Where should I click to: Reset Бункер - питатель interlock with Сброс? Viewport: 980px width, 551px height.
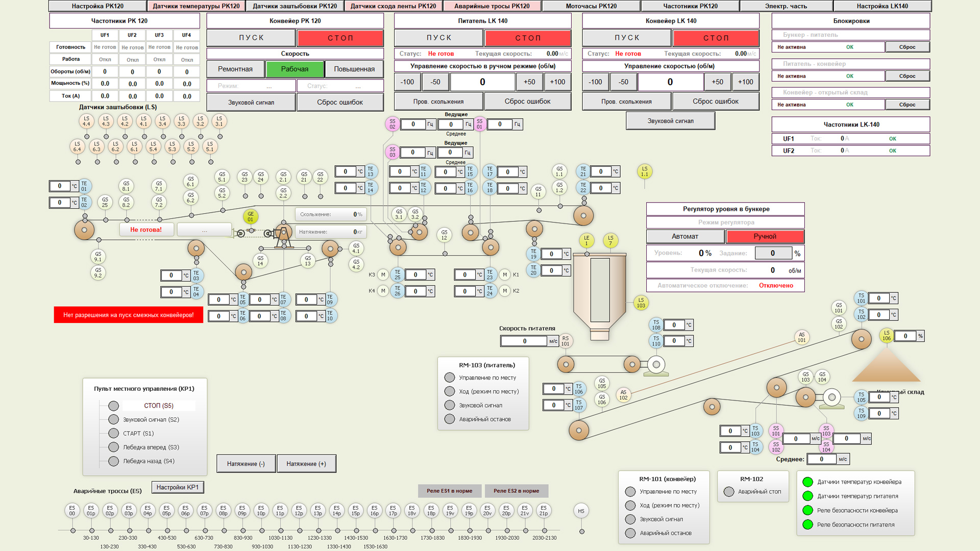(x=907, y=47)
